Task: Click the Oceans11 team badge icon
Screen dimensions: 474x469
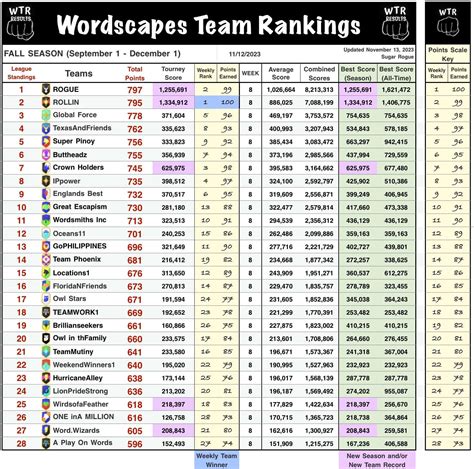Action: (46, 234)
